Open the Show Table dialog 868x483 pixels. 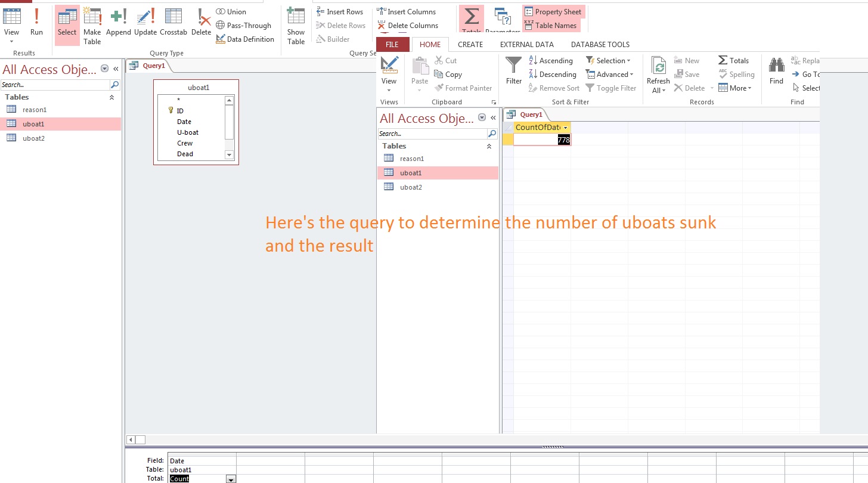click(x=296, y=25)
